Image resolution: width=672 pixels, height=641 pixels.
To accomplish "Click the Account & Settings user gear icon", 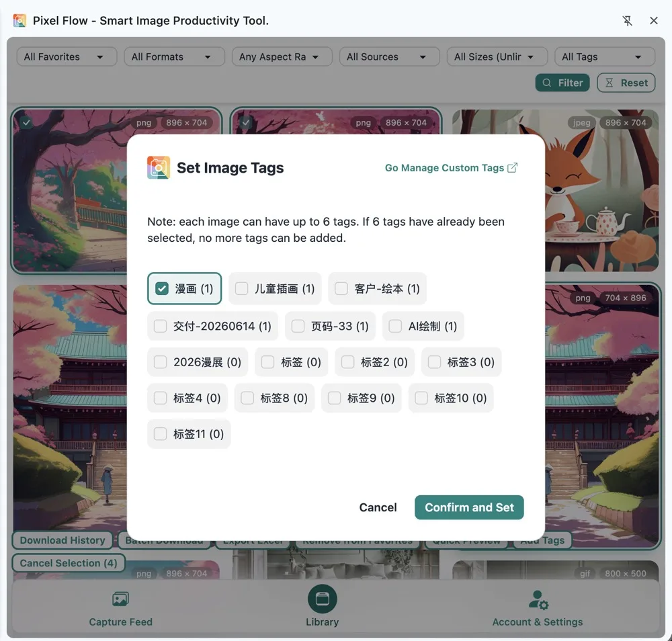I will click(x=538, y=600).
